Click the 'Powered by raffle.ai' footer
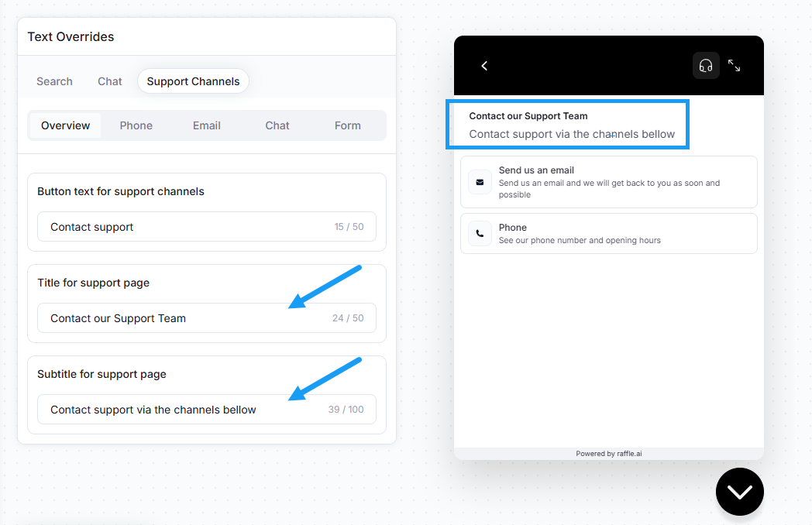 click(x=608, y=454)
